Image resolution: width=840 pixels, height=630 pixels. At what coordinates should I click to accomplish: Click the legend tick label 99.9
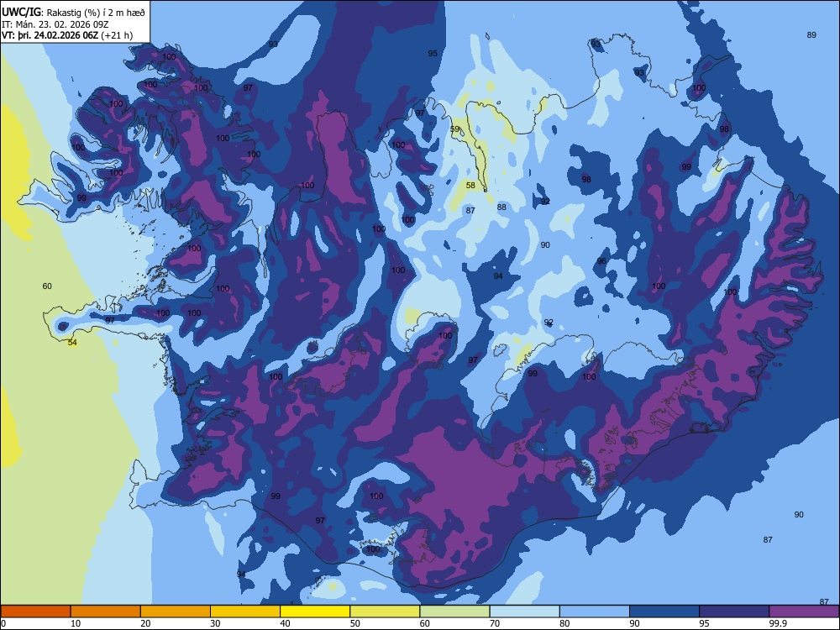778,623
